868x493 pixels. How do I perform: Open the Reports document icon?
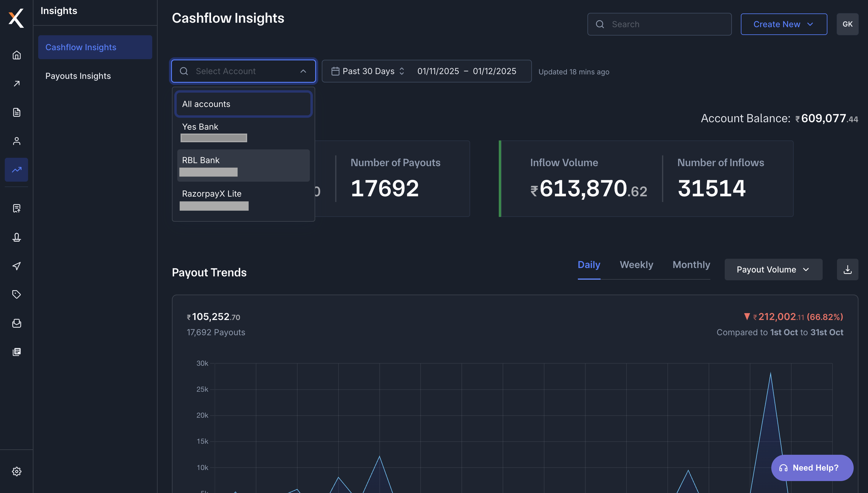(16, 112)
